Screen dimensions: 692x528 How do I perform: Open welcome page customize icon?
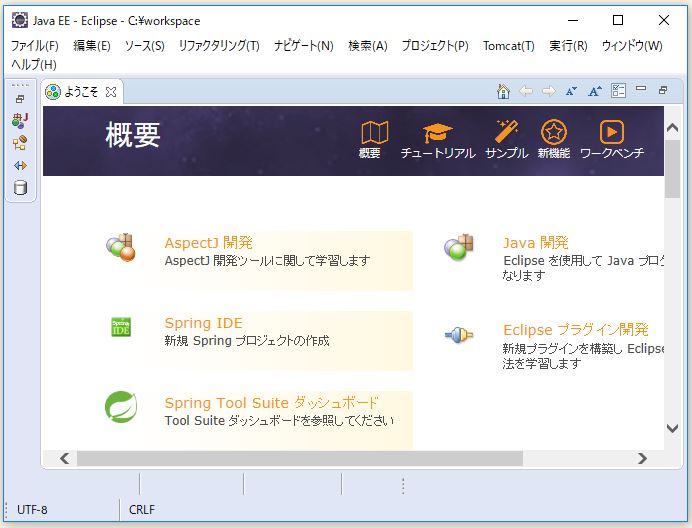618,91
